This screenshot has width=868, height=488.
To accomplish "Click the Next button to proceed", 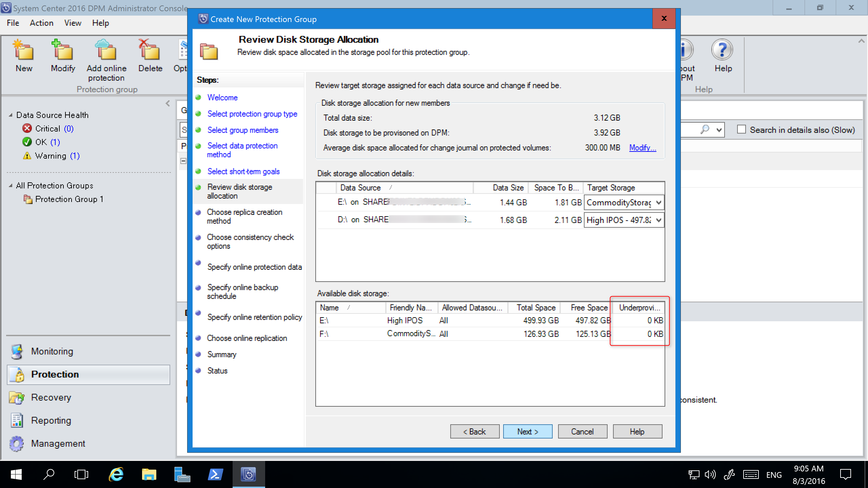I will (528, 431).
